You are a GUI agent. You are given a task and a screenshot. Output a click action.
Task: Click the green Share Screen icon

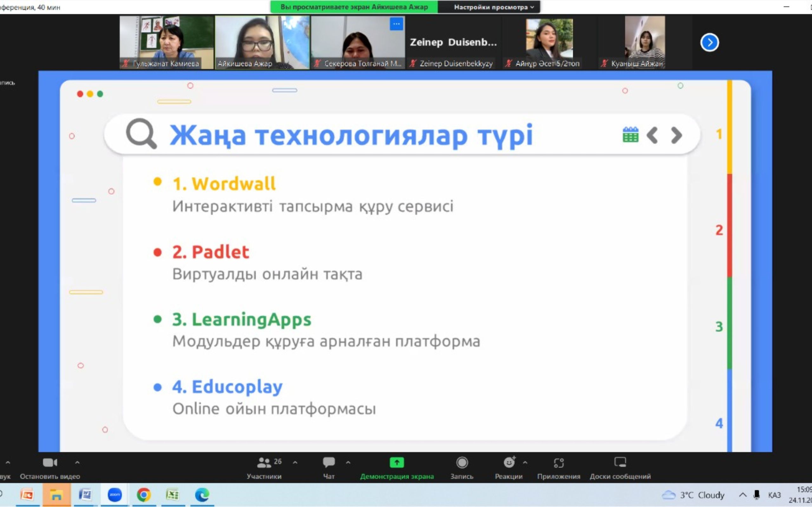click(x=396, y=463)
